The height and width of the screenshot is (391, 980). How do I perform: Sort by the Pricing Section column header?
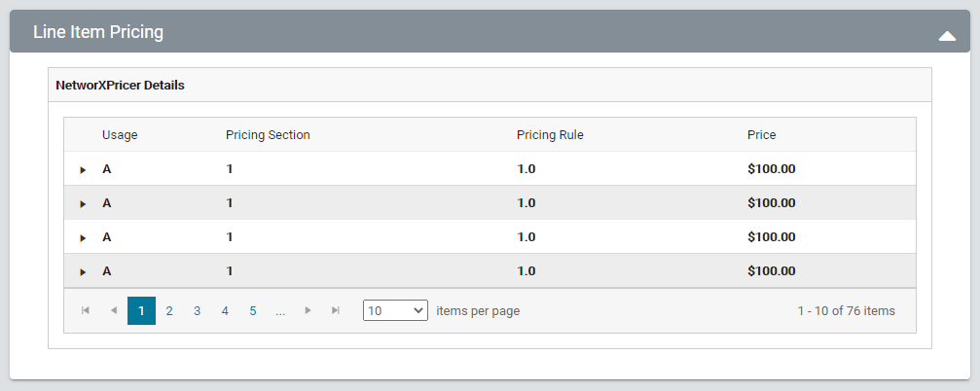point(268,135)
